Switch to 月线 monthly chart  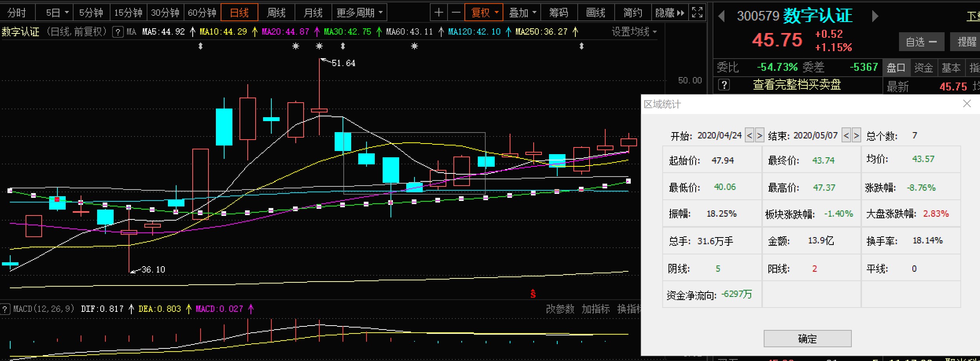click(313, 13)
